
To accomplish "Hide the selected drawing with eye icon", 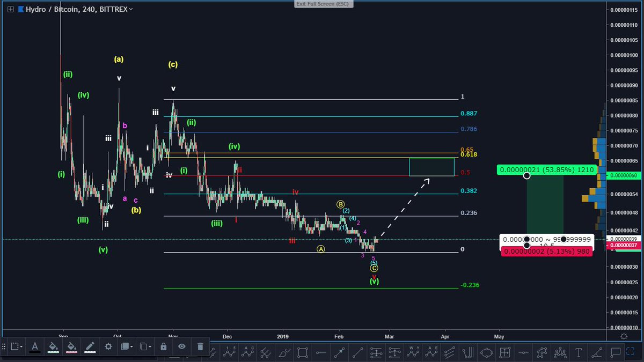I will coord(182,346).
